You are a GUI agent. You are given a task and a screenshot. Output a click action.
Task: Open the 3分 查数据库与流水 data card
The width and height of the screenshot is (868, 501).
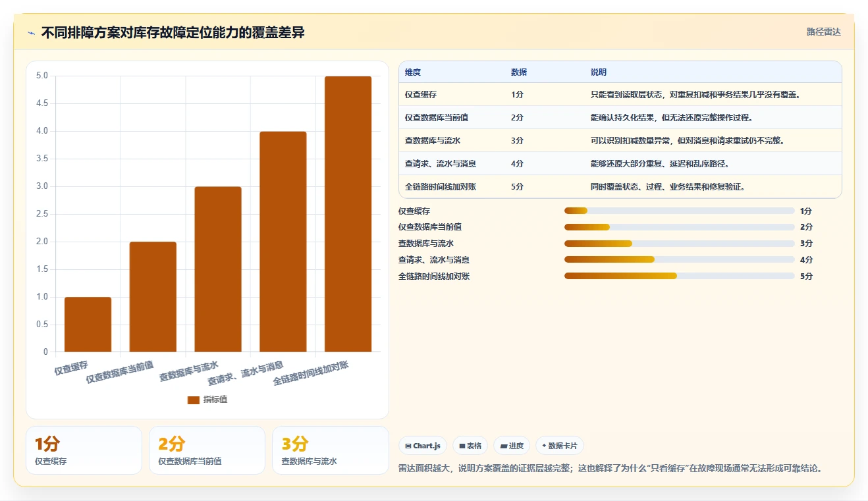pos(330,450)
